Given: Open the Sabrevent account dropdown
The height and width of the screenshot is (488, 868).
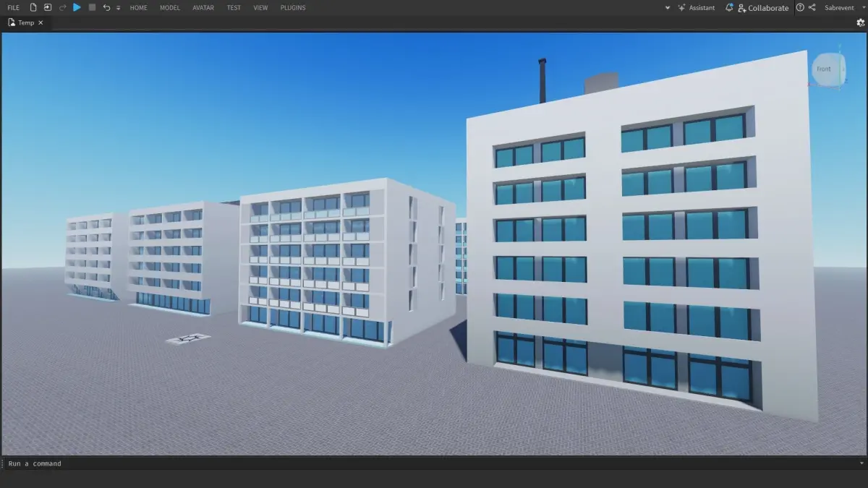Looking at the screenshot, I should click(843, 8).
